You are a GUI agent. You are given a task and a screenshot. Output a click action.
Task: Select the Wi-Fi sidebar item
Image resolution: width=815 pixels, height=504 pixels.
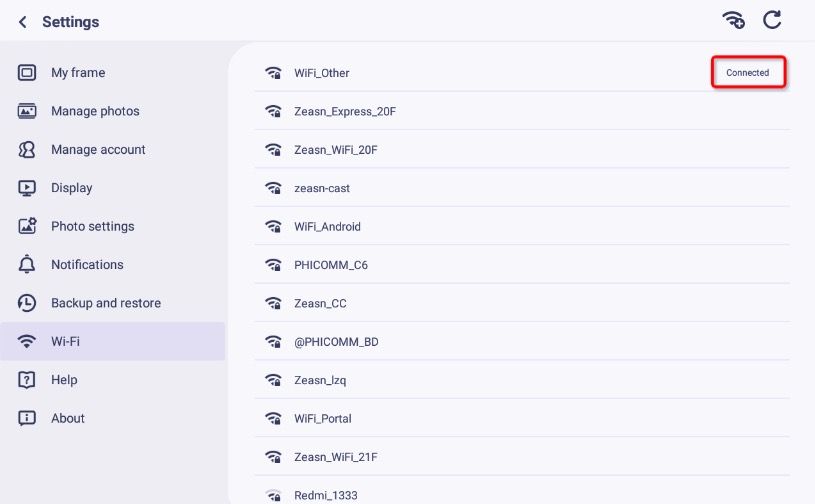click(113, 341)
